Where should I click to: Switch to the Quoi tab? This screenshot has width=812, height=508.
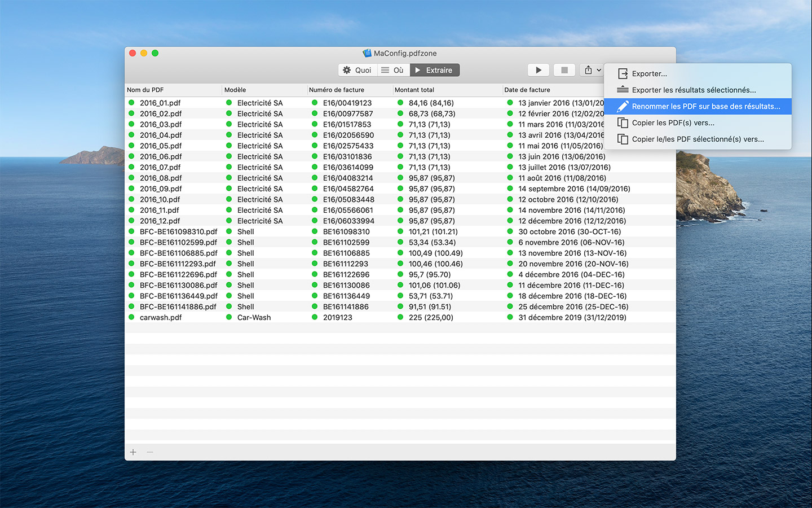(357, 70)
